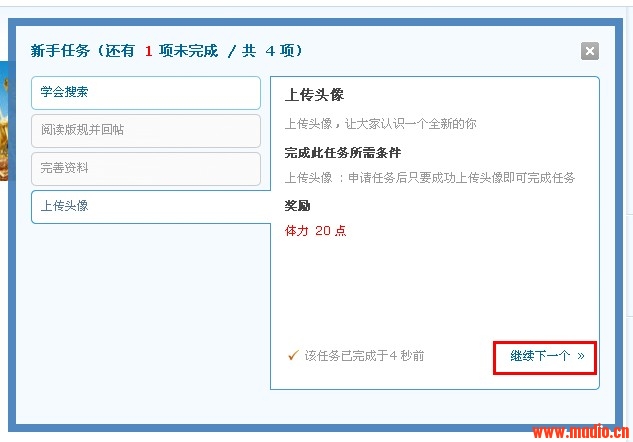Select the 上传头像 task tab
This screenshot has width=633, height=442.
tap(145, 206)
